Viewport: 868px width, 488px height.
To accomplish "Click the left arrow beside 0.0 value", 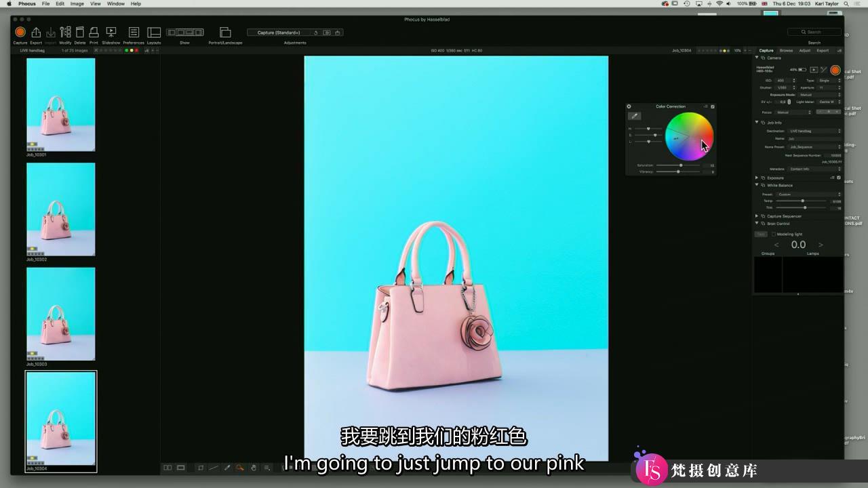I will (x=776, y=245).
